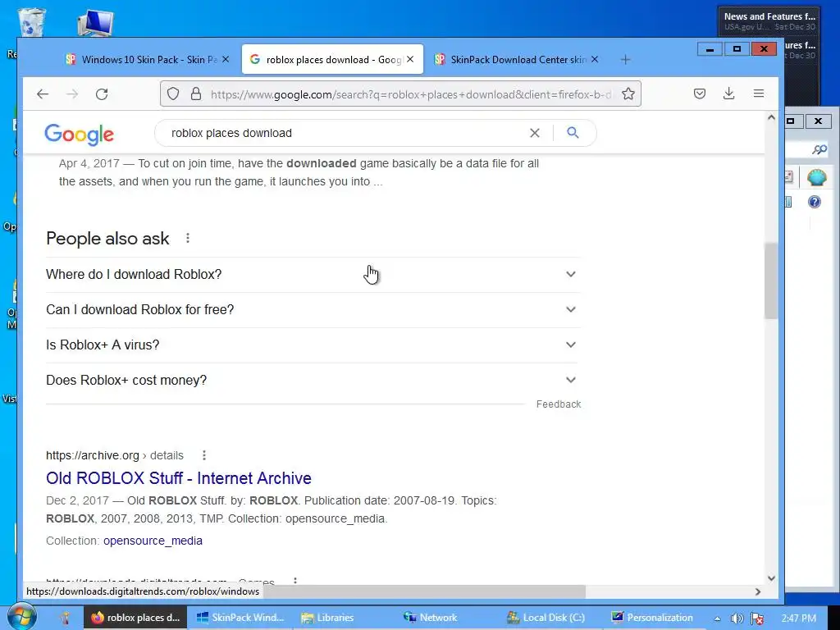Click vertical scrollbar up arrow
This screenshot has width=840, height=630.
coord(771,117)
